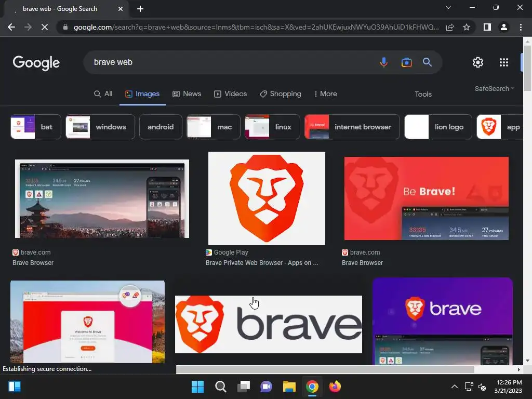The width and height of the screenshot is (532, 399).
Task: Open pagoda Brave browser screenshot image
Action: 102,198
